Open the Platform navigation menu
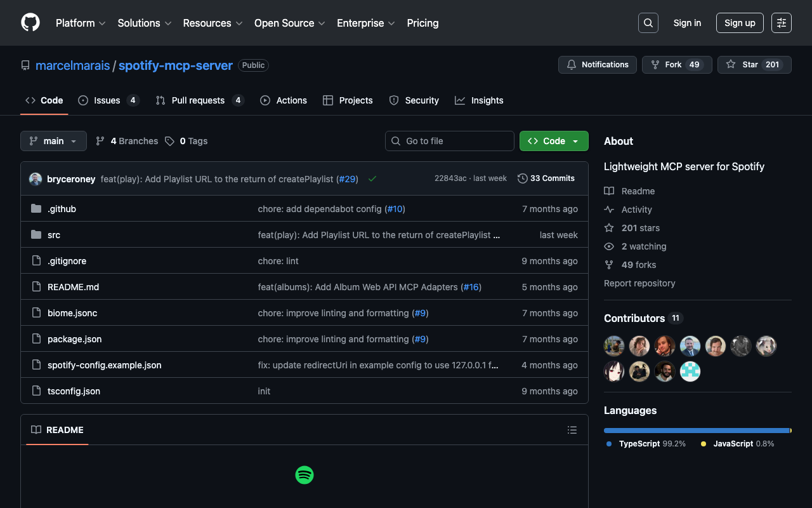Screen dimensions: 812x508 [x=81, y=23]
